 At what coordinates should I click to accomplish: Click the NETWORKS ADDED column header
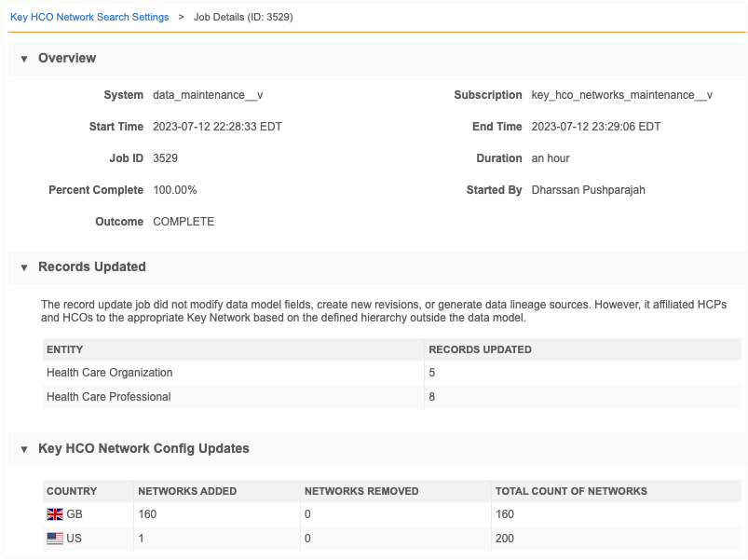coord(187,491)
